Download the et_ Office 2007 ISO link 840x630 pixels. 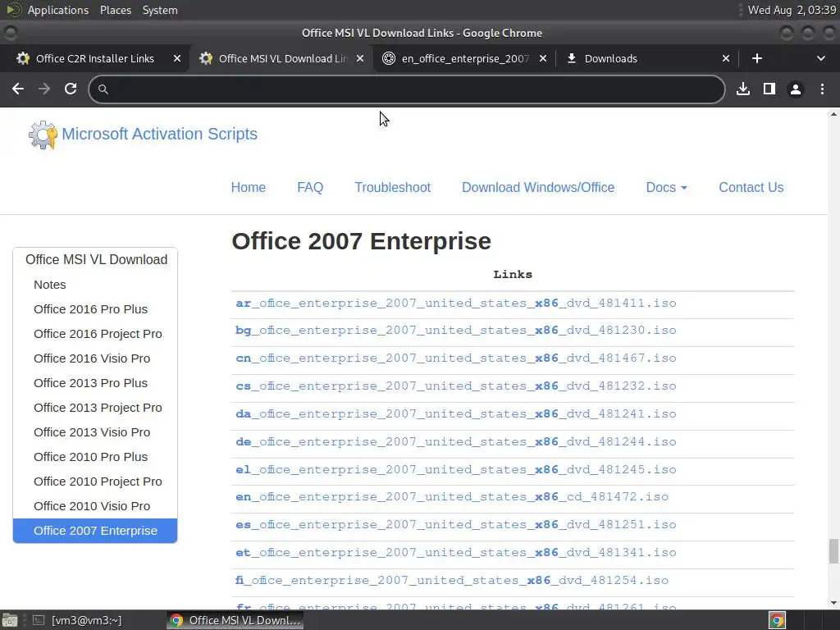click(x=456, y=553)
